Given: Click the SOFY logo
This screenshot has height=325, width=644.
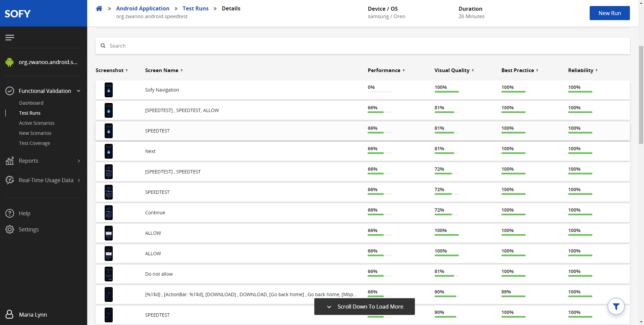Looking at the screenshot, I should coord(17,14).
